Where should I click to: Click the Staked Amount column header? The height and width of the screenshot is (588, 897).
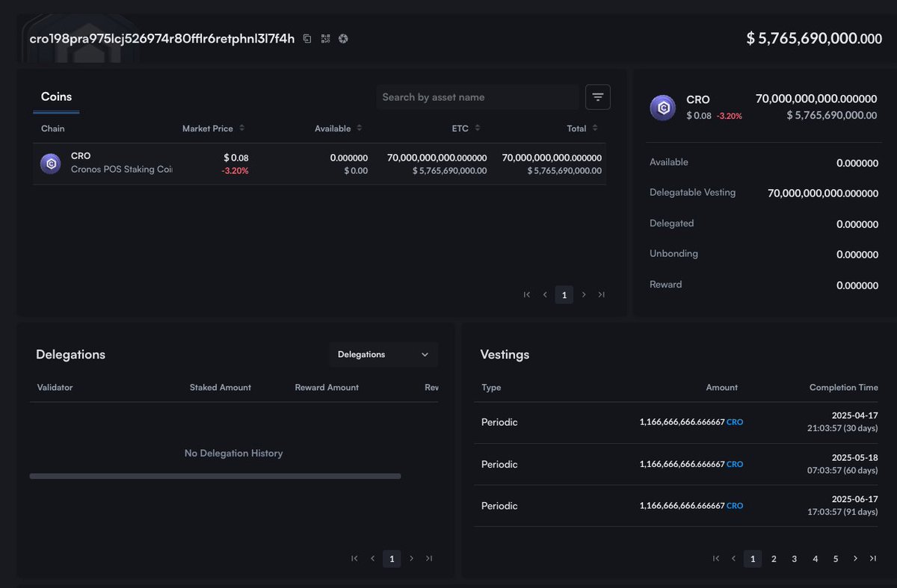pos(221,388)
